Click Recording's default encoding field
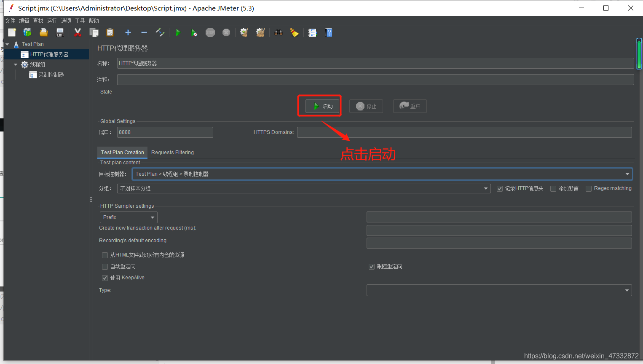The image size is (643, 364). pos(499,243)
